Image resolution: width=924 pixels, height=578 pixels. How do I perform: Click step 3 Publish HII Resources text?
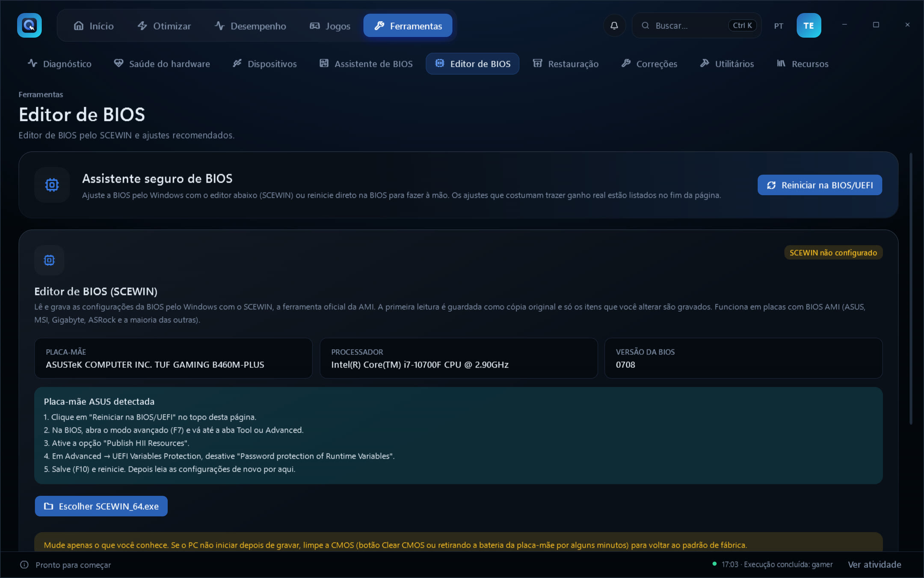116,443
